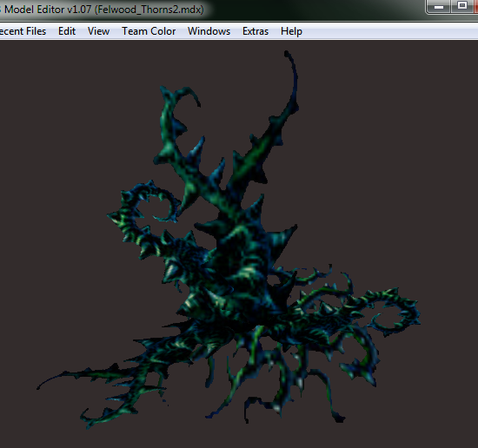478x448 pixels.
Task: Open the Windows menu
Action: click(x=209, y=31)
